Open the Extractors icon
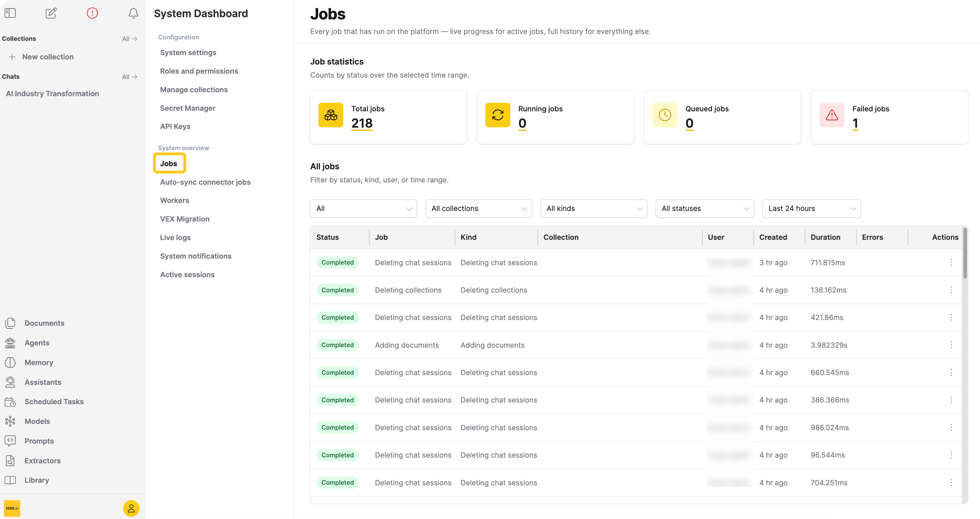 (10, 461)
